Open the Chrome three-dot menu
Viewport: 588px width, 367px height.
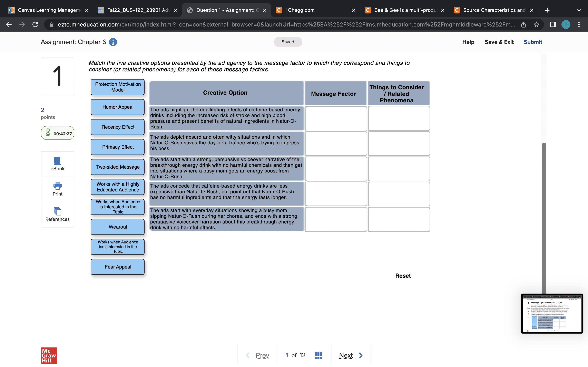click(579, 24)
